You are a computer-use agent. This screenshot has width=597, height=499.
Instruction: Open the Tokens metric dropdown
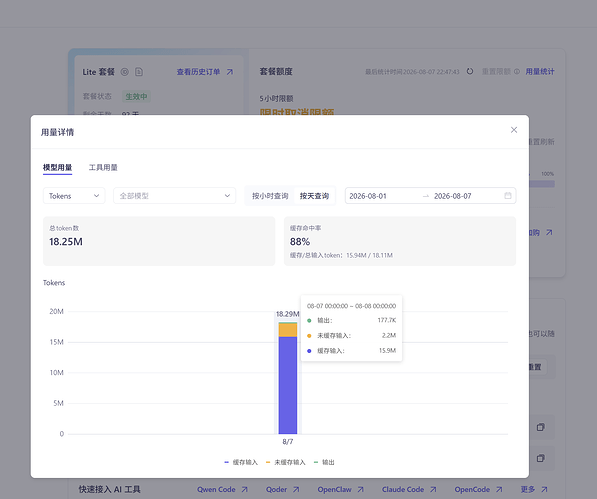(74, 196)
